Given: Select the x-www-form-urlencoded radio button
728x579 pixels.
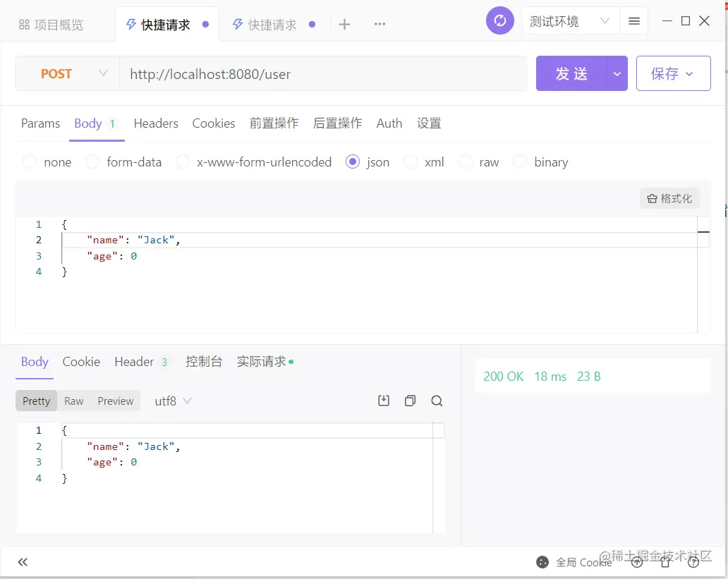Looking at the screenshot, I should 183,162.
